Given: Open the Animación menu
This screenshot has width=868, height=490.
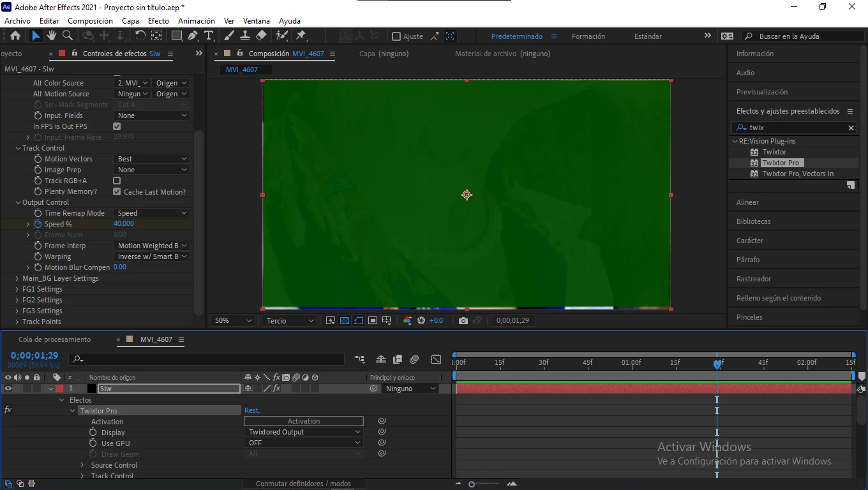Looking at the screenshot, I should coord(197,21).
